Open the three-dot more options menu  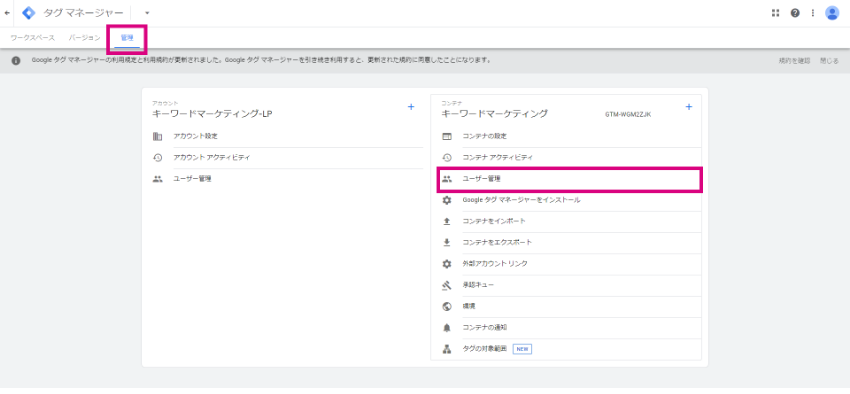pos(813,13)
